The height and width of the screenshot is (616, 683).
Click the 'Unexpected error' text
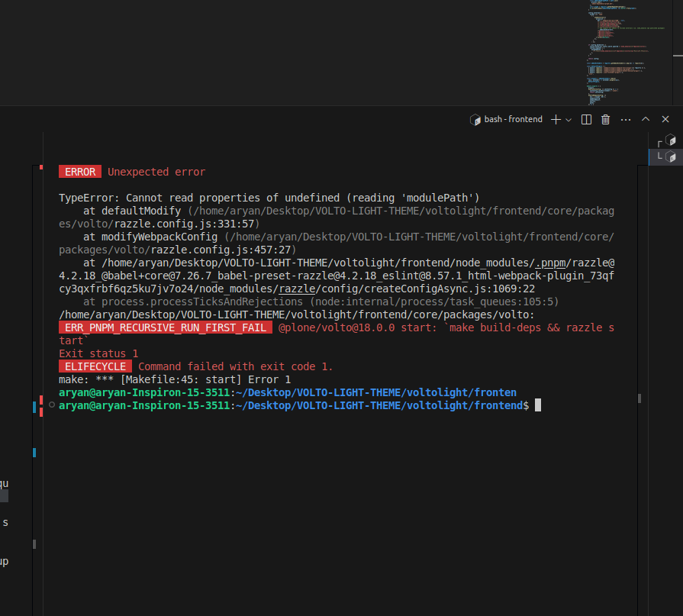(x=156, y=172)
